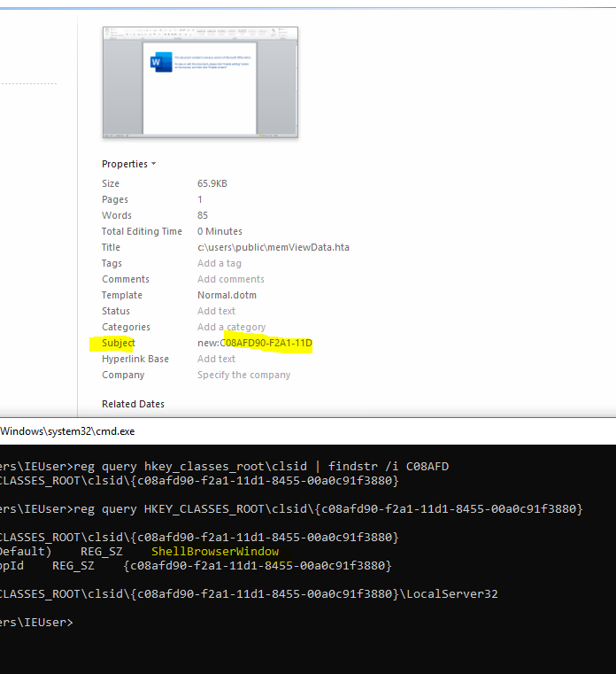
Task: Click the Word logo in the preview thumbnail
Action: pyautogui.click(x=161, y=62)
